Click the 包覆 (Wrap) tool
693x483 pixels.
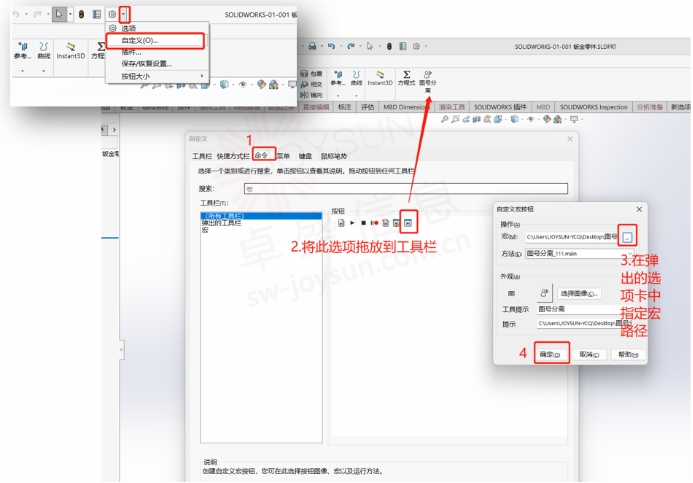(311, 74)
